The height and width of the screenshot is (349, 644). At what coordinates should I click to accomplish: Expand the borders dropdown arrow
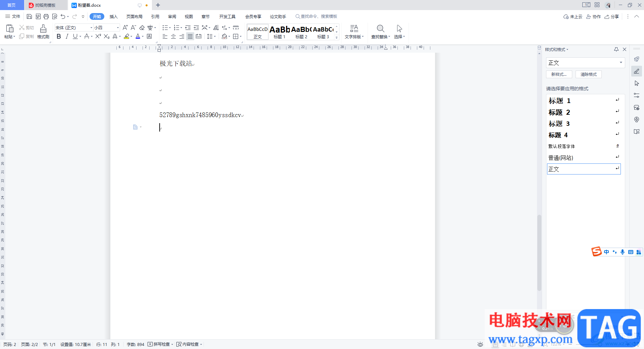pos(241,37)
